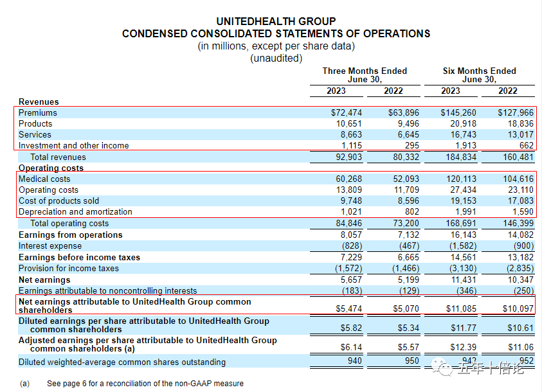
Task: Click diluted EPS value $5.82
Action: (x=351, y=328)
